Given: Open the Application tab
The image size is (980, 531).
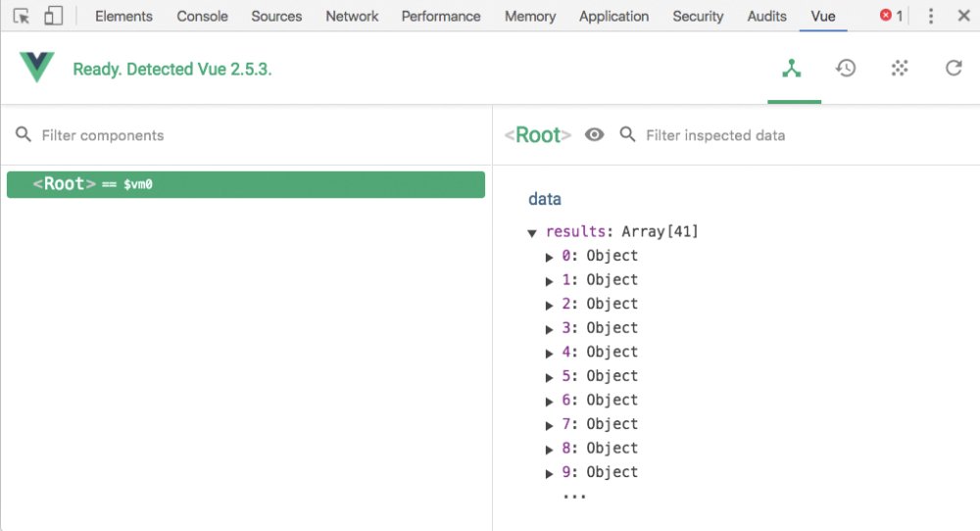Looking at the screenshot, I should click(613, 17).
